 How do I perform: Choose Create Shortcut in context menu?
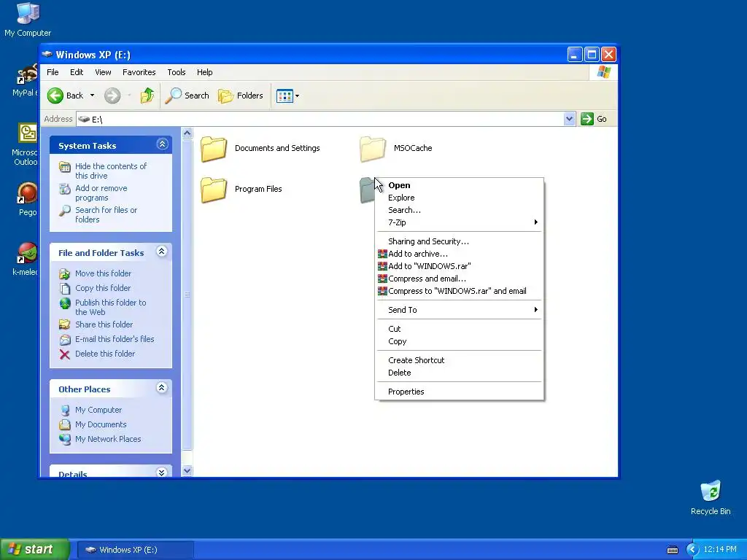tap(460, 360)
